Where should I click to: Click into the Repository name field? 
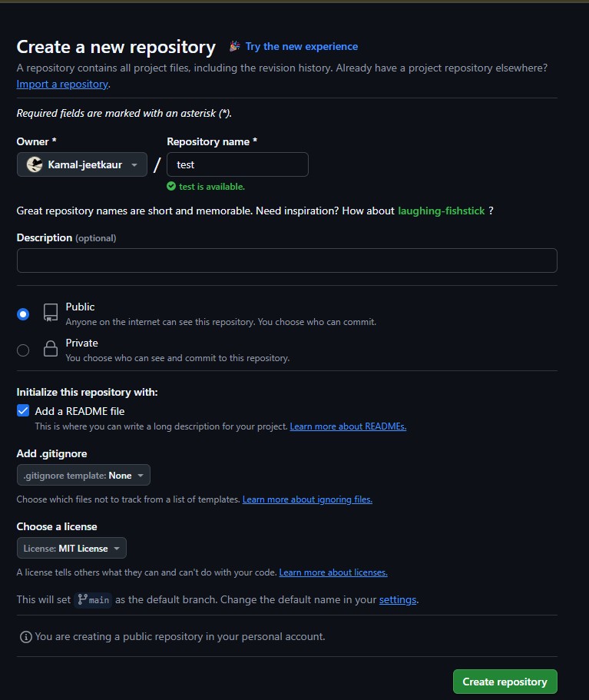click(237, 164)
